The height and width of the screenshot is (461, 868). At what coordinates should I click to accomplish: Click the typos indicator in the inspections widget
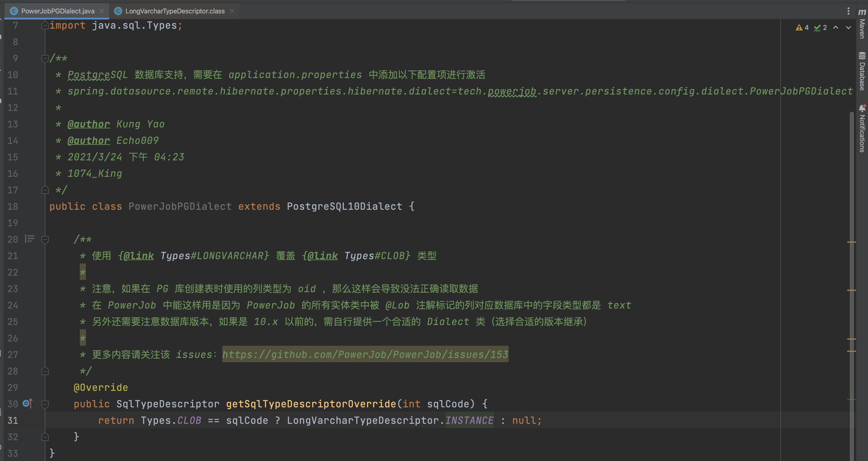(821, 27)
